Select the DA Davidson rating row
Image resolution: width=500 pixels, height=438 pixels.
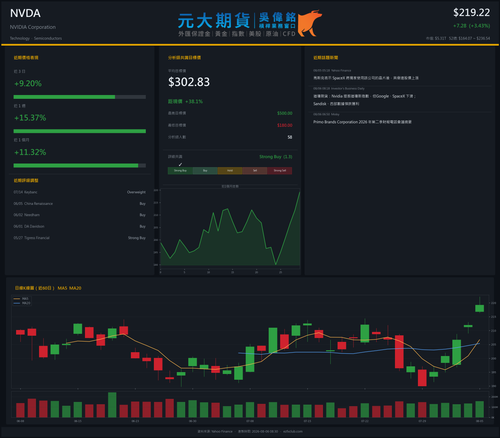coord(80,226)
